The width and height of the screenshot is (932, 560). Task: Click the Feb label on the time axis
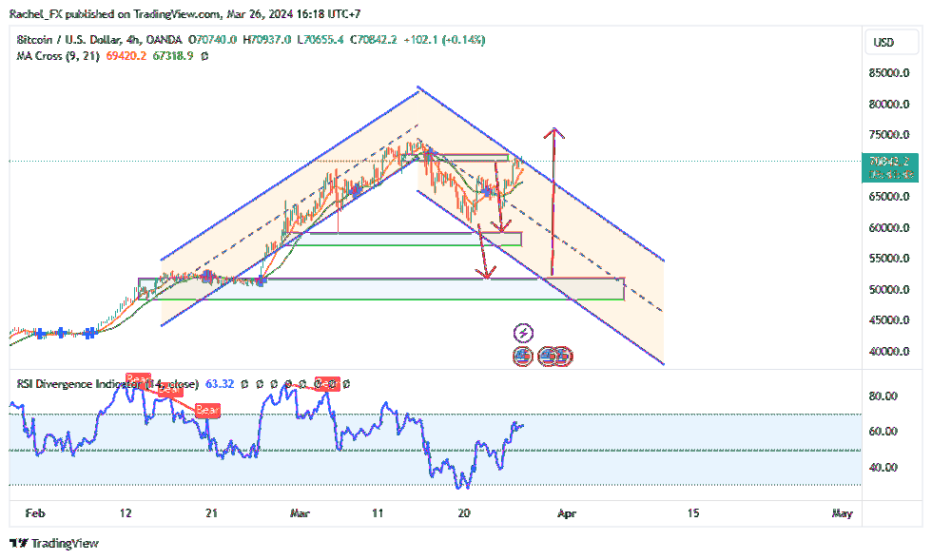[x=35, y=513]
